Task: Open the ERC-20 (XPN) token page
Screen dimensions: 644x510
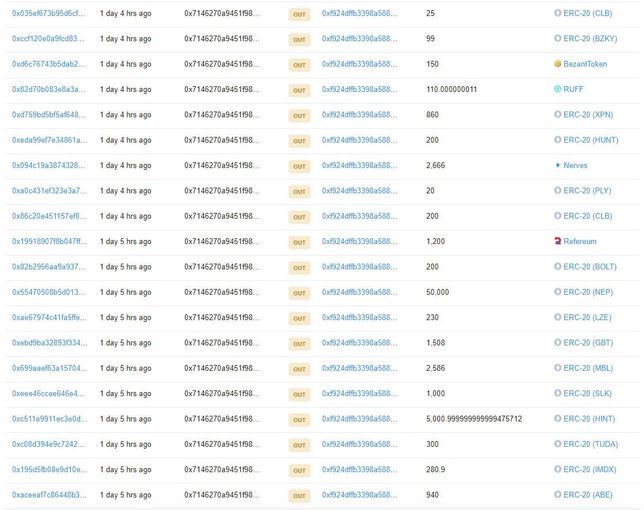Action: (x=588, y=115)
